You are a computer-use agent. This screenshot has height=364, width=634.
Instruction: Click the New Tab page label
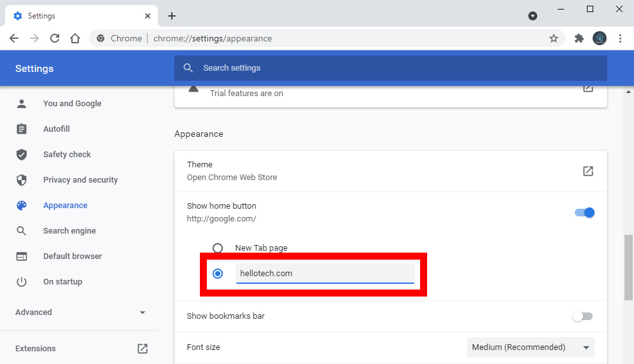click(x=261, y=248)
